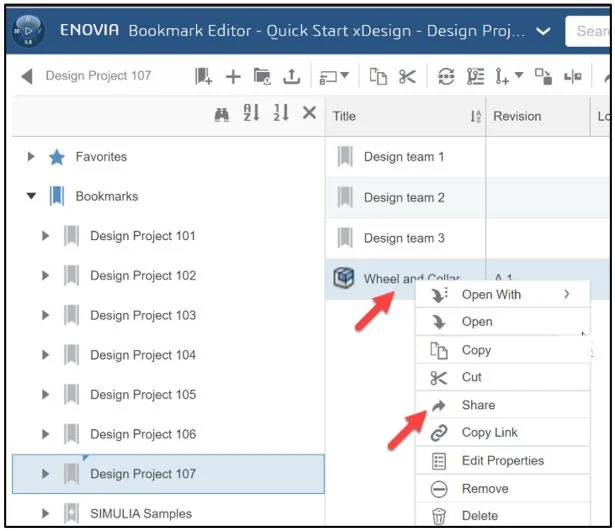Click the 3DEXPERIENCE compass icon
Screen dimensions: 615x531
[28, 30]
